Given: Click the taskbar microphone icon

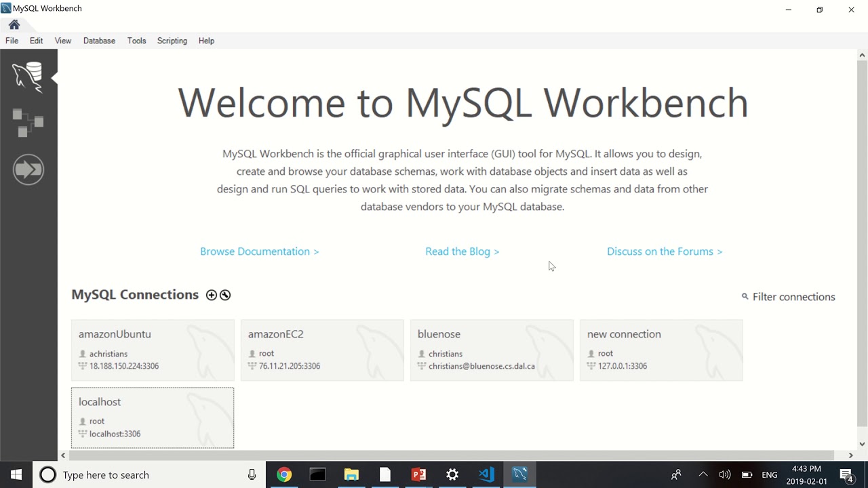Looking at the screenshot, I should (252, 474).
